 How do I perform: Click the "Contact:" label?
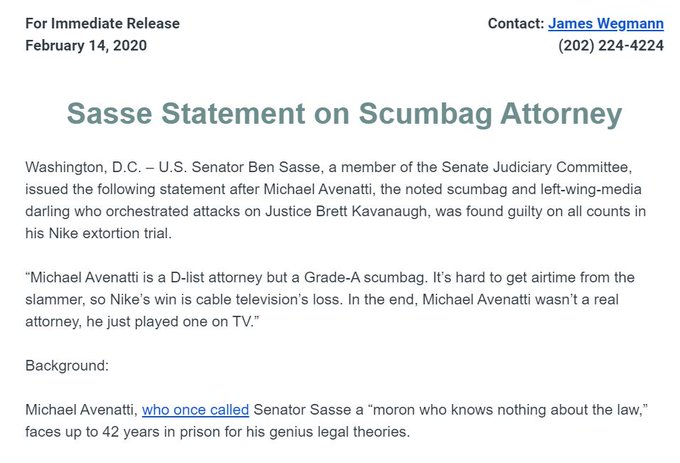(x=516, y=23)
